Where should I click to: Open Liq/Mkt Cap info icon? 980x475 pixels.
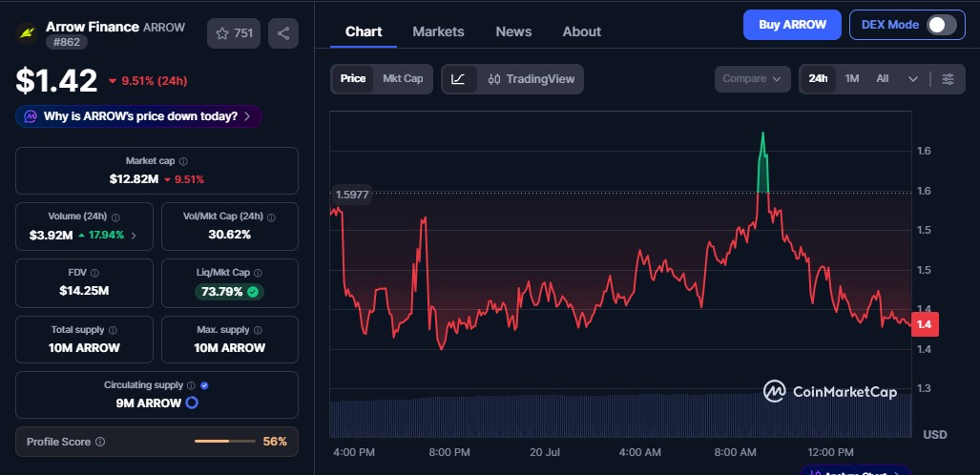[x=259, y=273]
